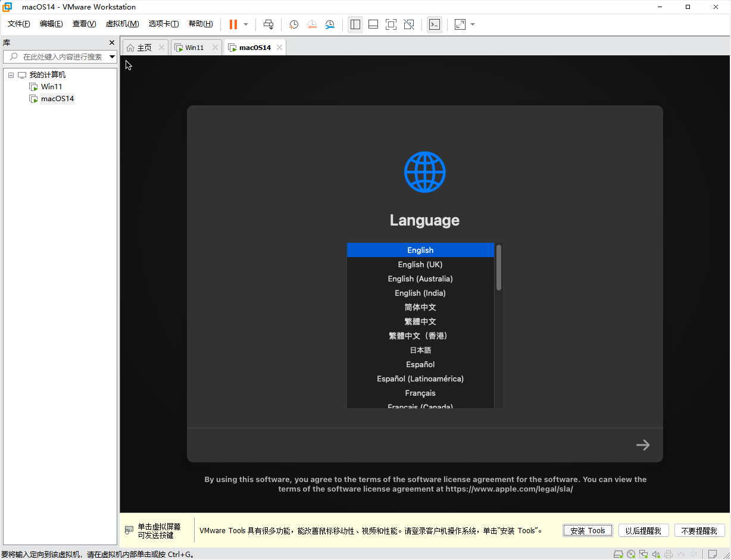
Task: Send Ctrl+Alt+Del to the virtual machine
Action: point(268,24)
